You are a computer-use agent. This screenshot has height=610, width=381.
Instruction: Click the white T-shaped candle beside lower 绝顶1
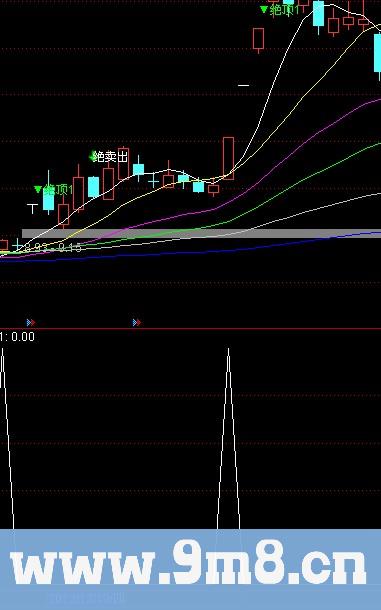click(x=32, y=208)
